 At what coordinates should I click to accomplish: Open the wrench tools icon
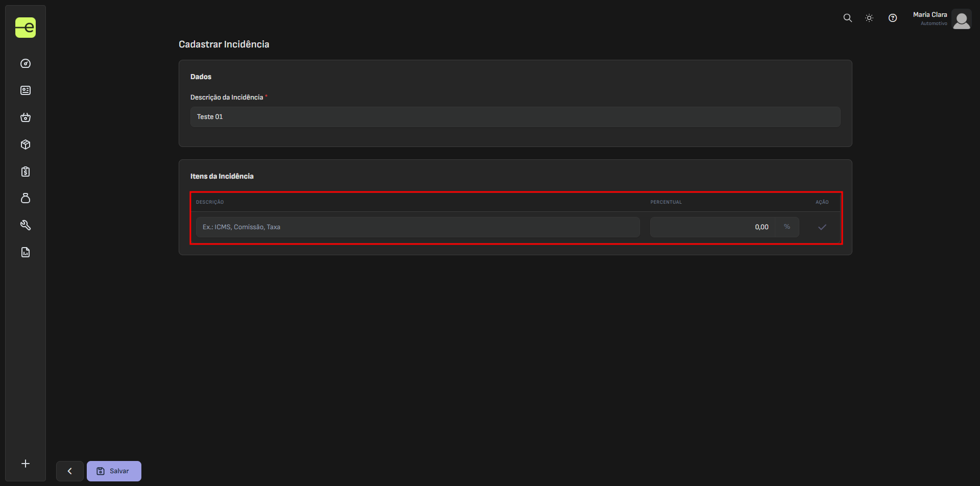[x=26, y=225]
